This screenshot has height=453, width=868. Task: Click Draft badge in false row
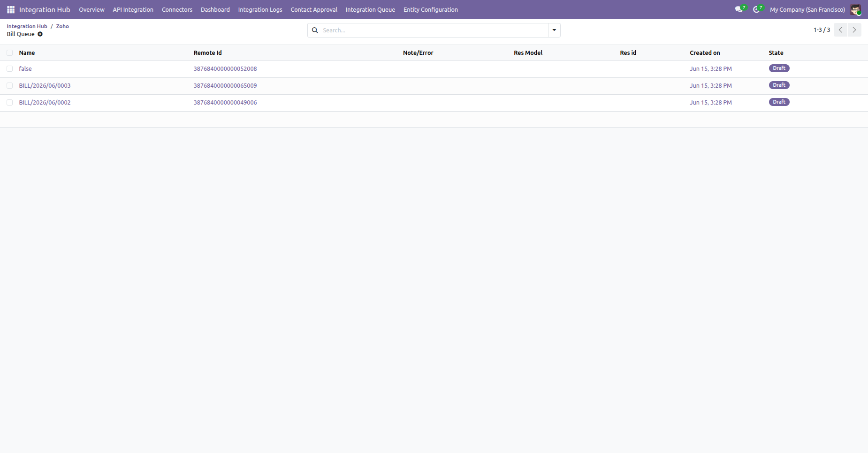tap(779, 68)
